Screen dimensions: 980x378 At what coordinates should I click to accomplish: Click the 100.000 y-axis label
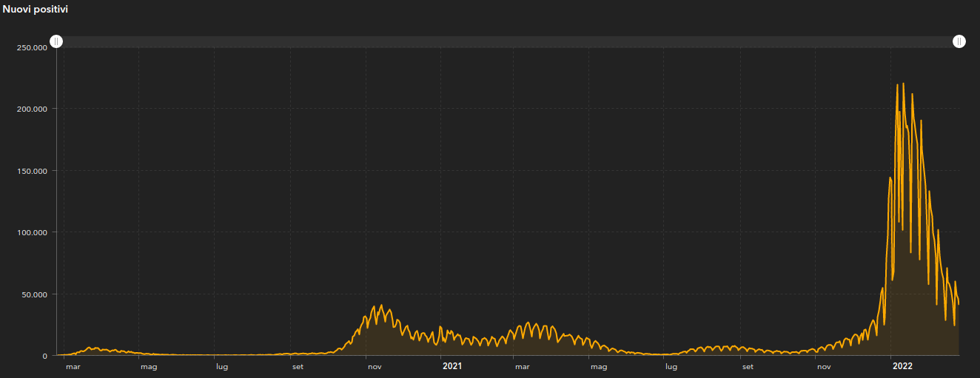pos(32,232)
